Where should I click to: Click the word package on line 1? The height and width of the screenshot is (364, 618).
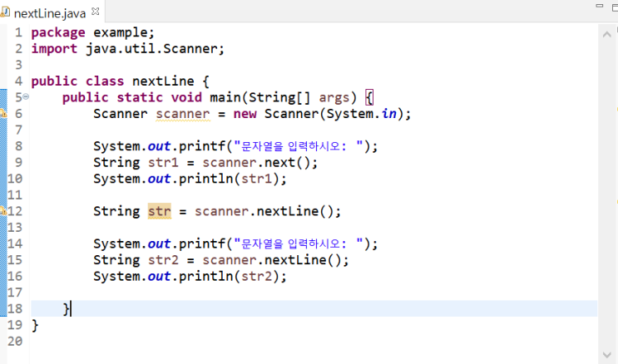coord(58,32)
